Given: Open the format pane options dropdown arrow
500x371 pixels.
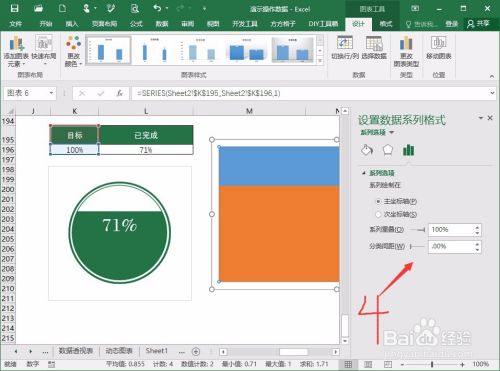Looking at the screenshot, I should [481, 118].
